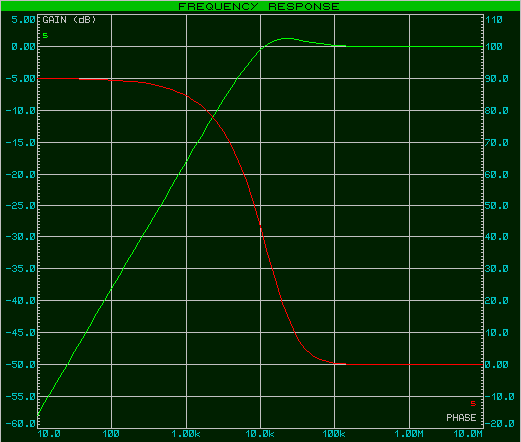Click the 5.00 top gain value
Screen dimensions: 521x442
23,20
